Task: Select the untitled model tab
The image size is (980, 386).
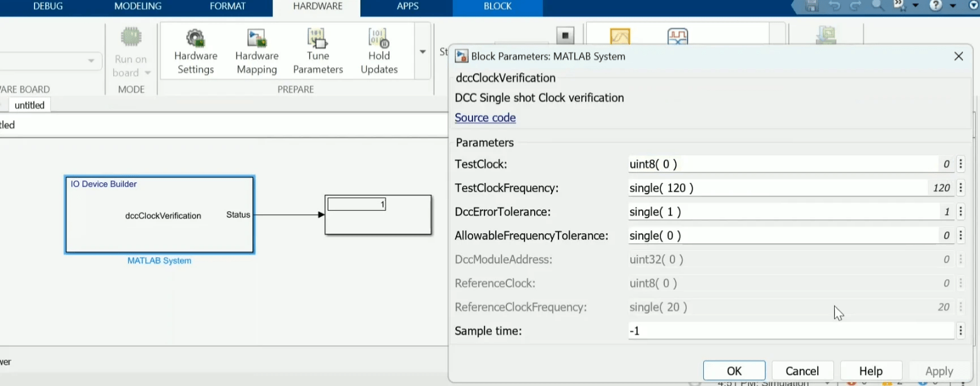Action: click(30, 105)
